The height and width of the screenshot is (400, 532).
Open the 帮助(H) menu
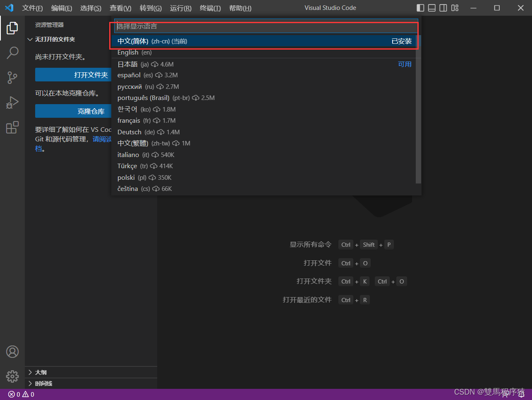click(x=240, y=8)
